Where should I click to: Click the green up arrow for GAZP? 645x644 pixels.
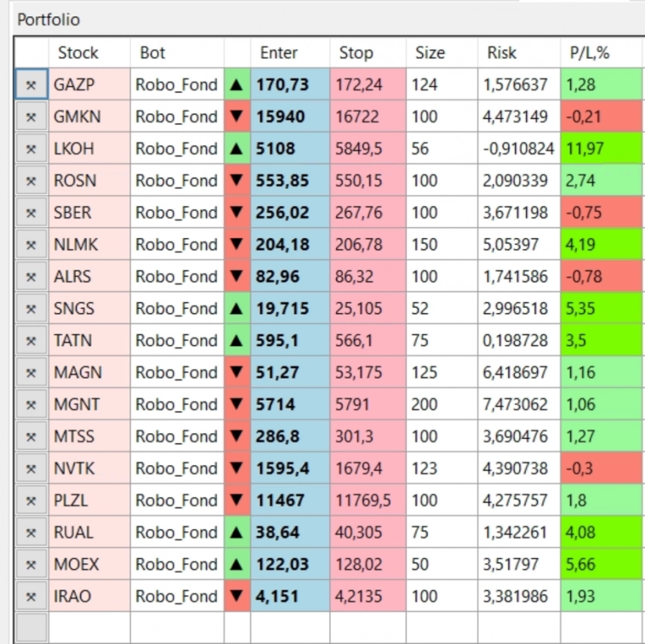[237, 85]
